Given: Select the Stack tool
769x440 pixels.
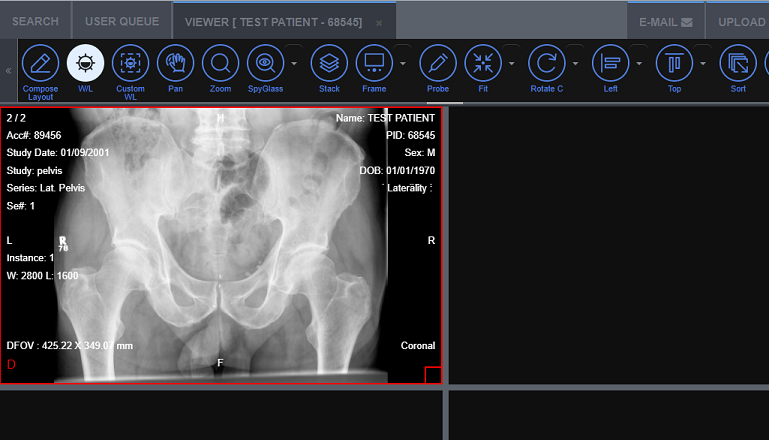Looking at the screenshot, I should point(329,64).
